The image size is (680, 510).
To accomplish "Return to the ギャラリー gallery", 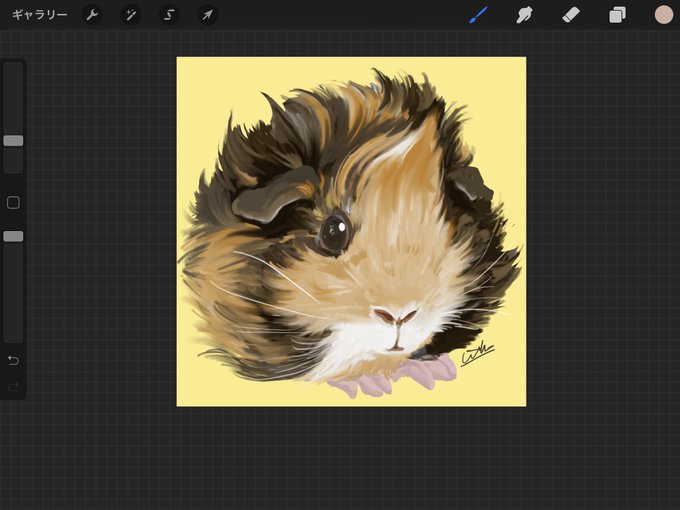I will click(x=39, y=15).
